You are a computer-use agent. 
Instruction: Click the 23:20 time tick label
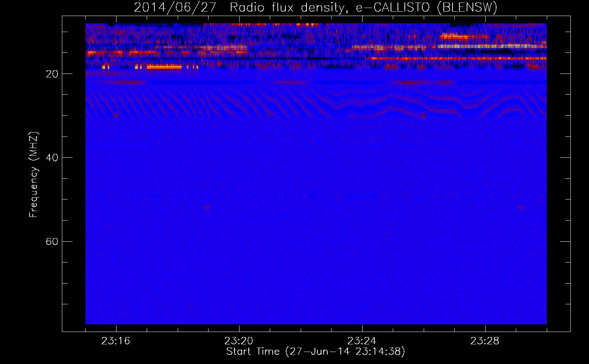239,341
